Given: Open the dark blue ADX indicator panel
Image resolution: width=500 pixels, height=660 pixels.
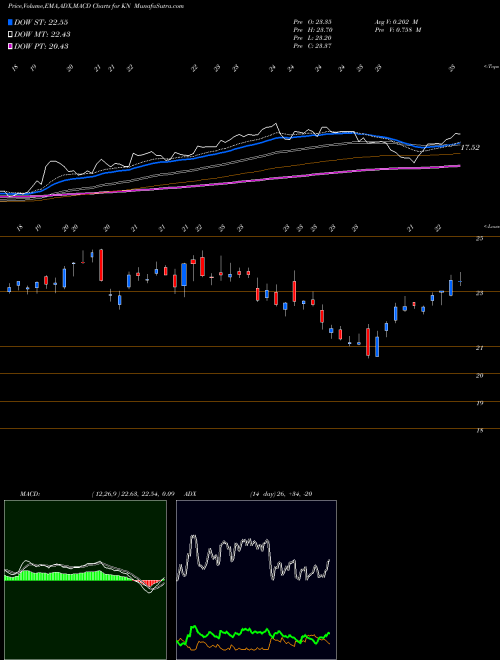Looking at the screenshot, I should click(x=256, y=580).
